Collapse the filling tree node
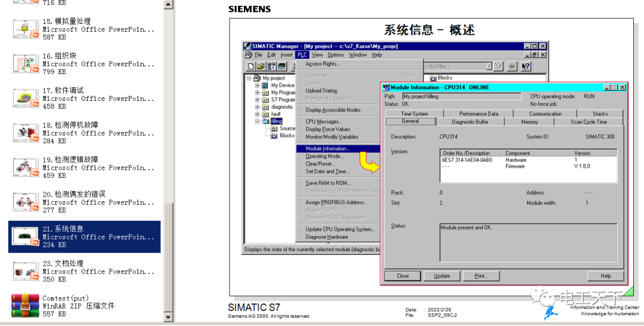 pos(257,121)
